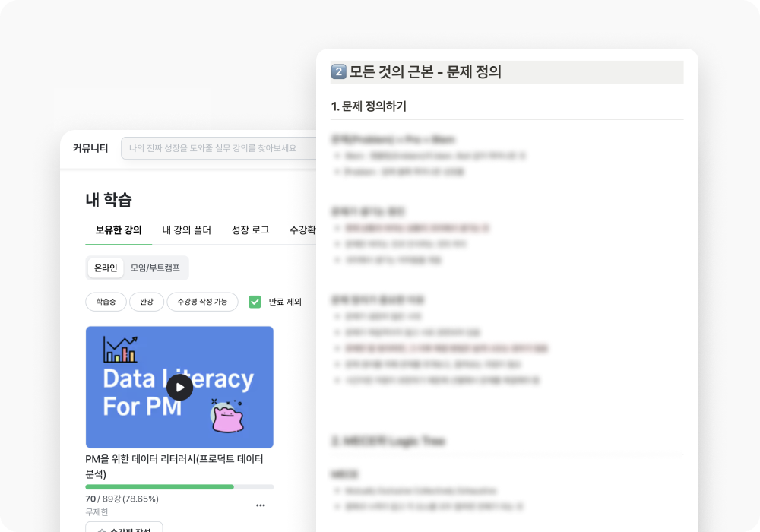Image resolution: width=760 pixels, height=532 pixels.
Task: Open the PM을 위한 데이터 리터러시 course title
Action: click(x=175, y=466)
